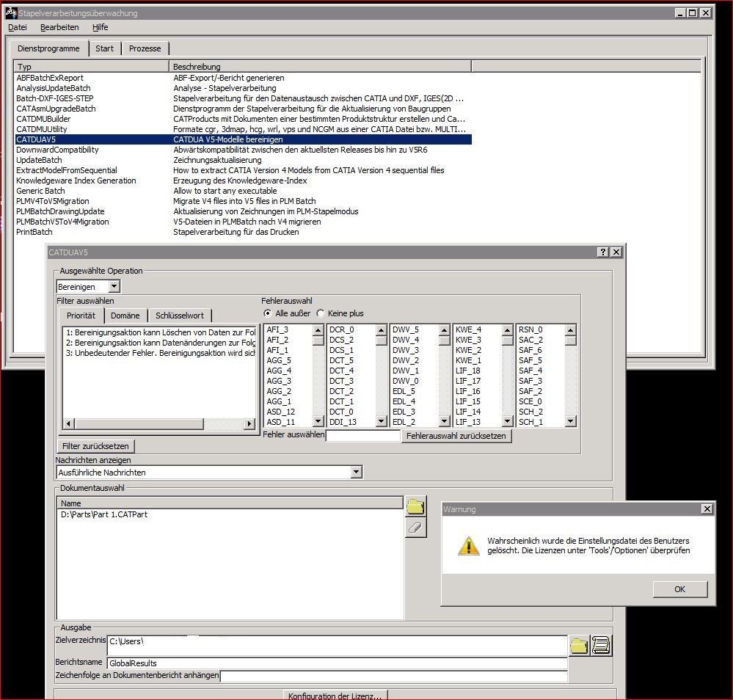The image size is (733, 700).
Task: Open folder browser for document selection
Action: [x=415, y=506]
